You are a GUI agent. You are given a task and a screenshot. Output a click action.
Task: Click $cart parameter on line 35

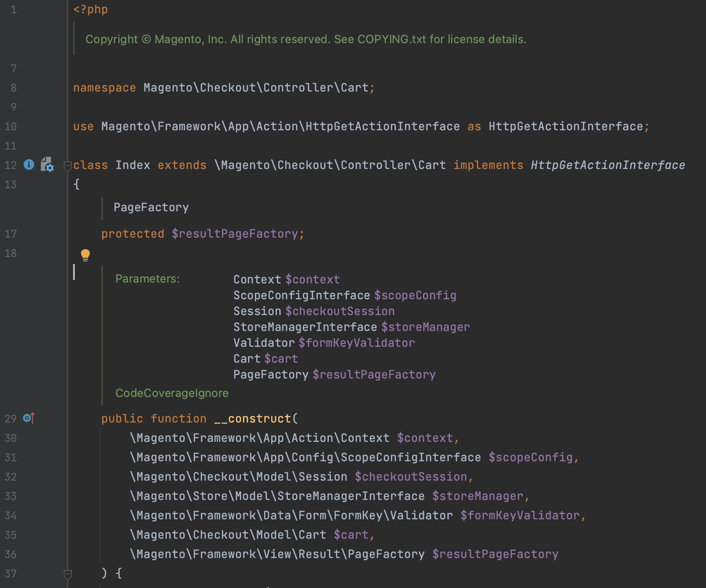point(351,535)
